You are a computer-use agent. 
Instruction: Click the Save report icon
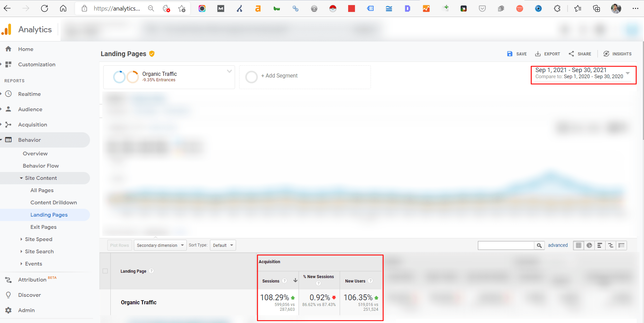pos(509,54)
